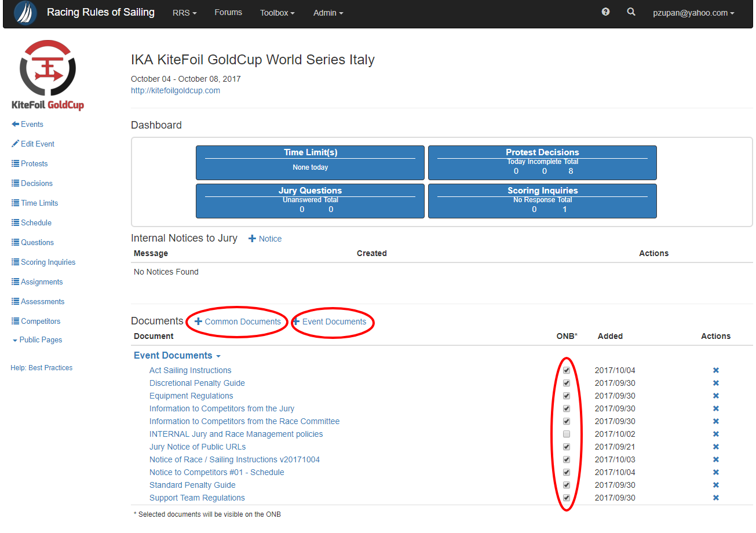
Task: Uncheck ONB for Act Sailing Instructions
Action: 567,370
